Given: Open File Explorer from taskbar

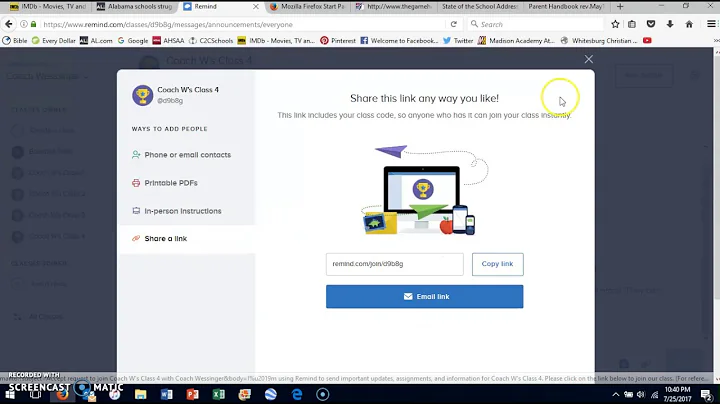Looking at the screenshot, I should click(x=141, y=394).
